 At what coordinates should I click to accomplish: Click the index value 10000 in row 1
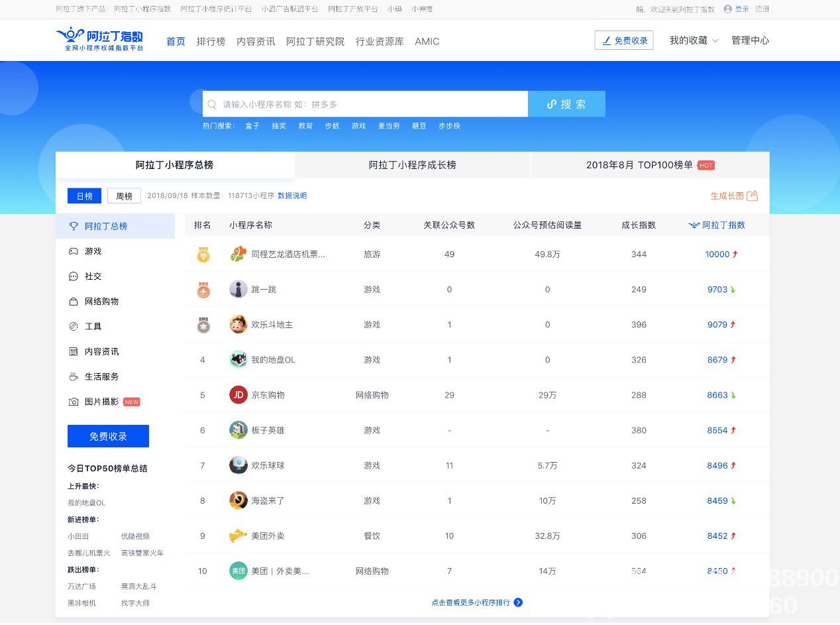(717, 255)
